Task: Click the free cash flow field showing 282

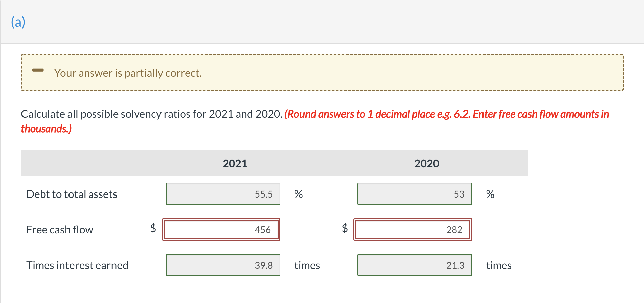Action: (x=412, y=229)
